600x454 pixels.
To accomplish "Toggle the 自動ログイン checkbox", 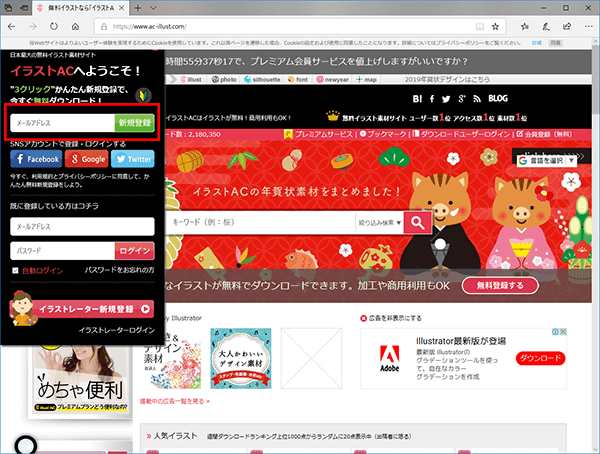I will (15, 271).
